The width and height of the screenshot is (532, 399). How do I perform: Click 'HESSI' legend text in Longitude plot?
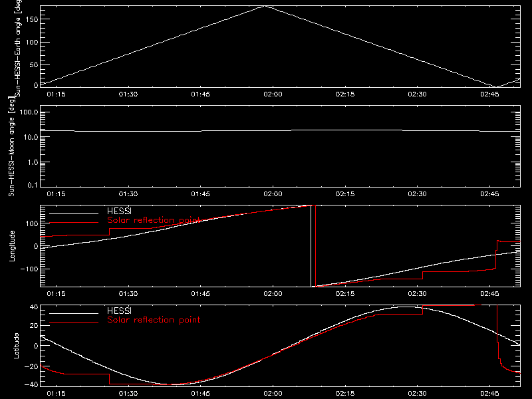pyautogui.click(x=120, y=211)
